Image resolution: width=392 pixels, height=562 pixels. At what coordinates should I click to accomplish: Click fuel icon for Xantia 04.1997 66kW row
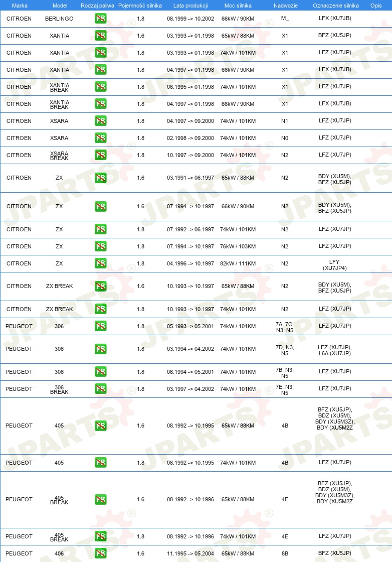pyautogui.click(x=101, y=70)
